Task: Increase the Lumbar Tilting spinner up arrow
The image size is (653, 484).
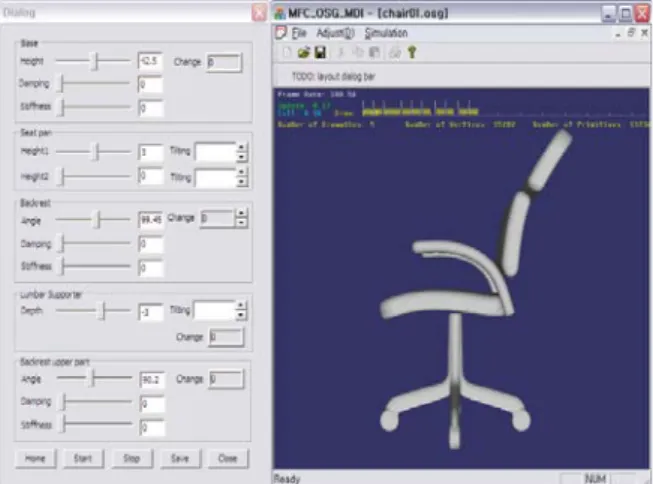Action: [x=241, y=306]
